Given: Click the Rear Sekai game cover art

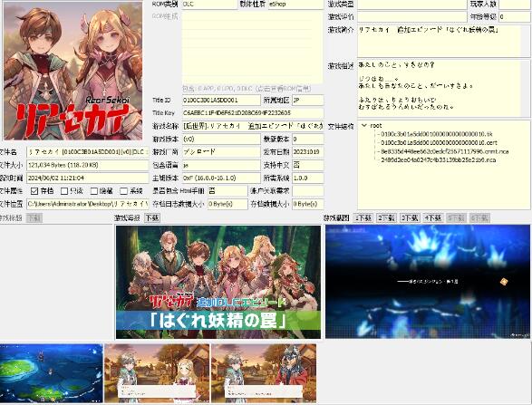Looking at the screenshot, I should (73, 71).
